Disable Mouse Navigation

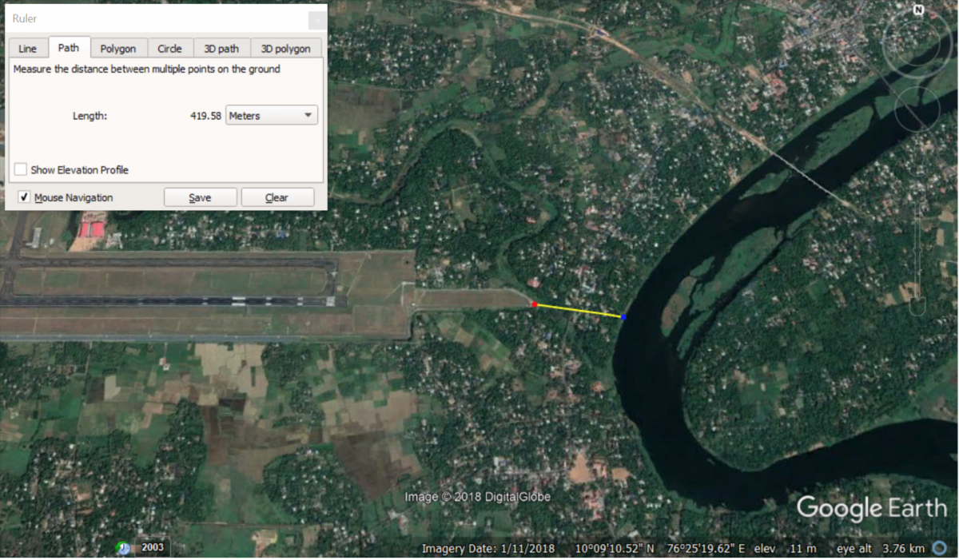[x=25, y=197]
